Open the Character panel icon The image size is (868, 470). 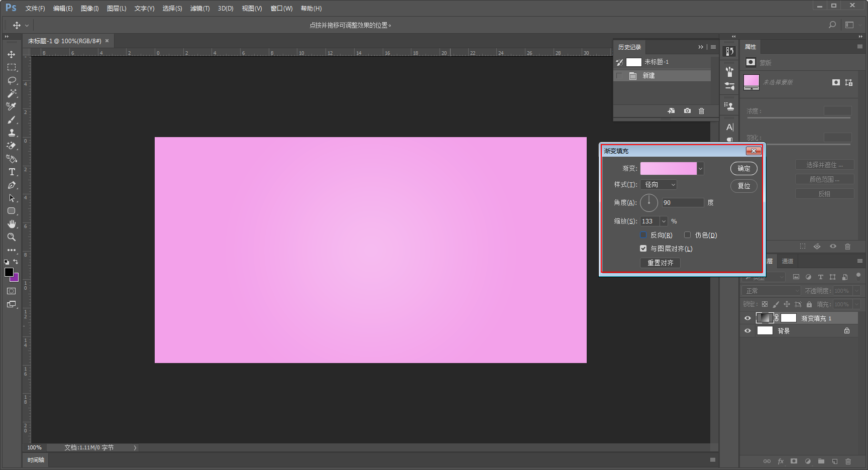coord(730,127)
